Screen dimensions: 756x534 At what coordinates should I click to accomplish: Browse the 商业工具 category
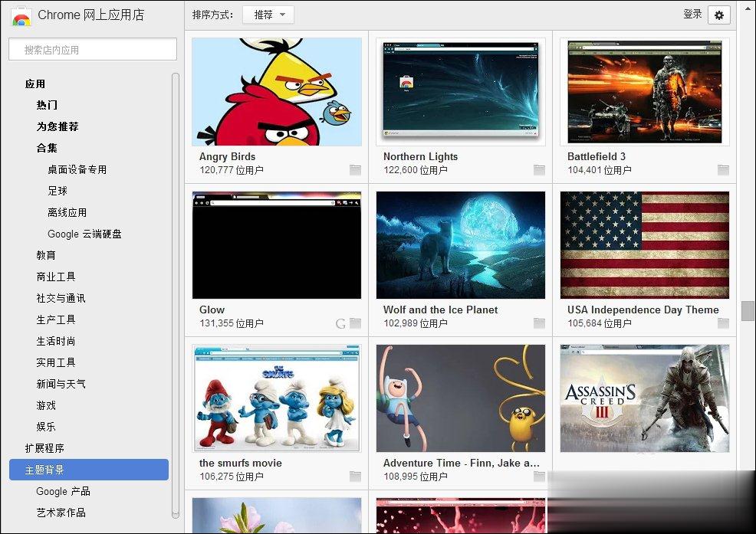pos(56,277)
